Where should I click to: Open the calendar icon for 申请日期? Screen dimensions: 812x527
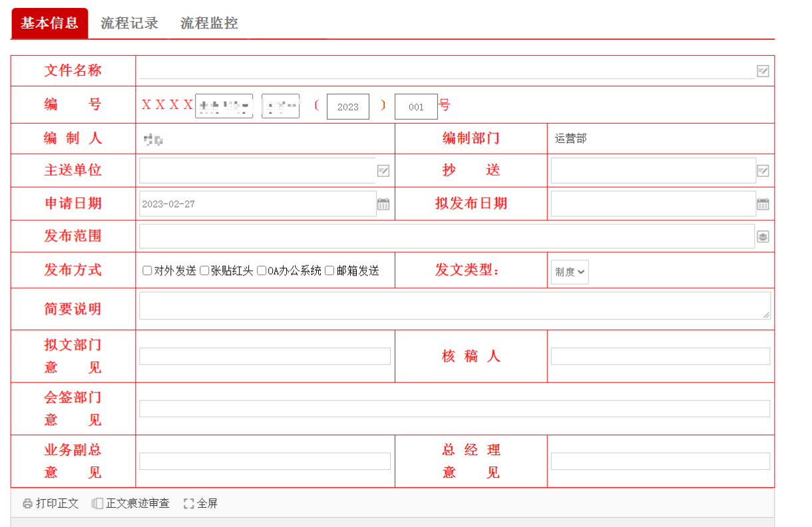383,204
